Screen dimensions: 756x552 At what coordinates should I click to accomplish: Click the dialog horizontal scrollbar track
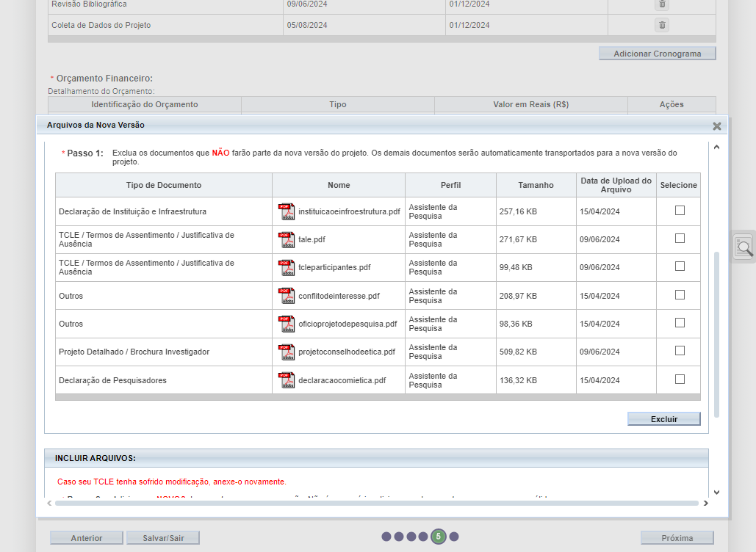pyautogui.click(x=377, y=504)
